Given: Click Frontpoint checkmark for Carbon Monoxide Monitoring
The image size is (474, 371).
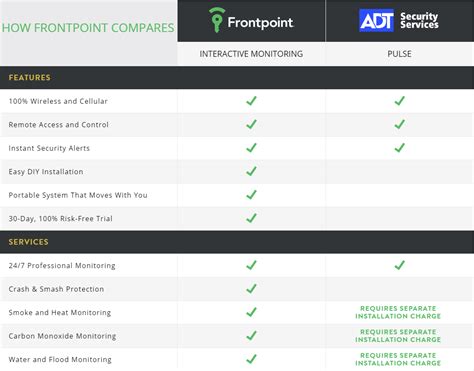Looking at the screenshot, I should click(x=251, y=336).
